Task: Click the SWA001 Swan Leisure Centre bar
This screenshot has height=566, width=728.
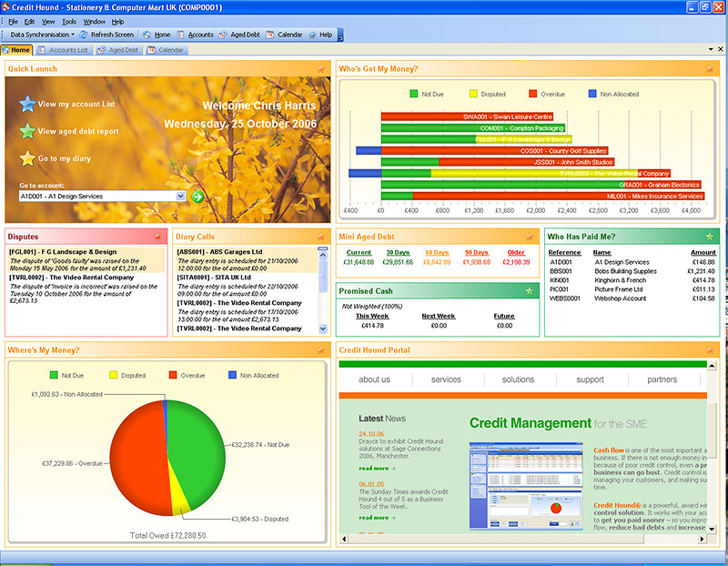Action: coord(467,116)
